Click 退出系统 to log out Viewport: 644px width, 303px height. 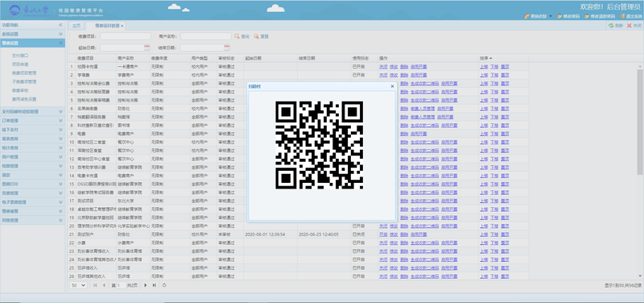(631, 16)
